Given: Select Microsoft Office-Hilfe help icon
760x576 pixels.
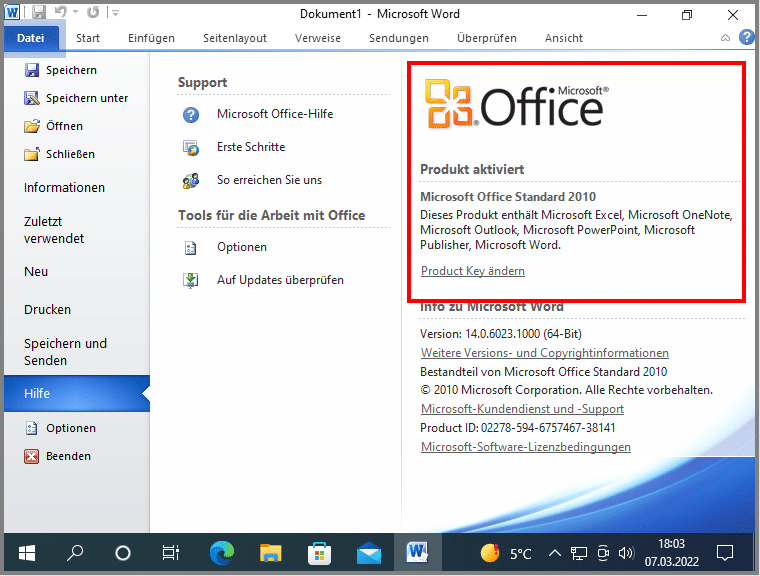Looking at the screenshot, I should (x=191, y=114).
